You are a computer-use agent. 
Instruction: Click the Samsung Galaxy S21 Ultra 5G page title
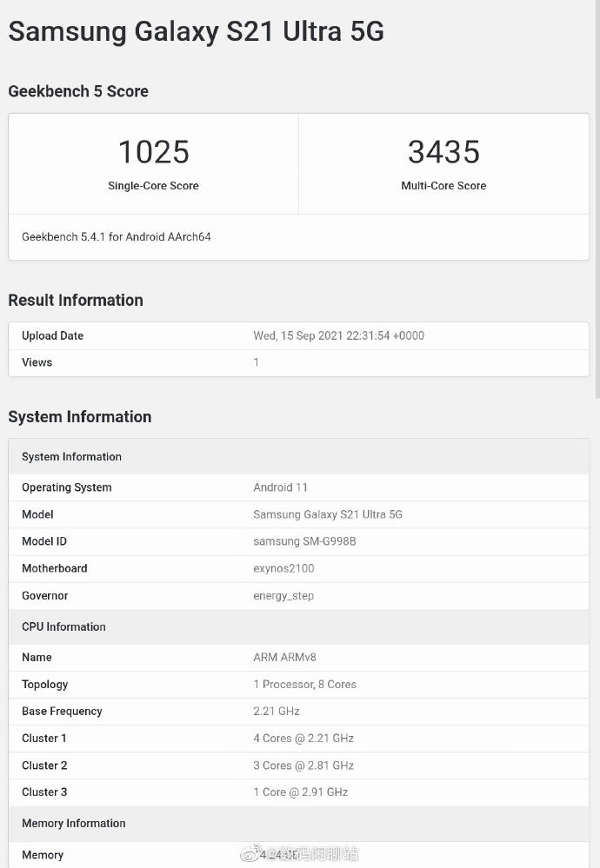[x=197, y=31]
